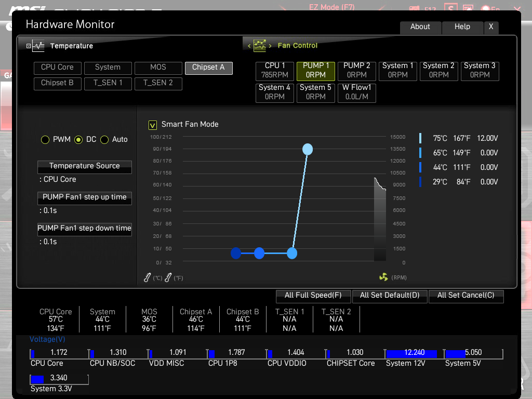Click the 0.00V value in the 65°C row

489,153
